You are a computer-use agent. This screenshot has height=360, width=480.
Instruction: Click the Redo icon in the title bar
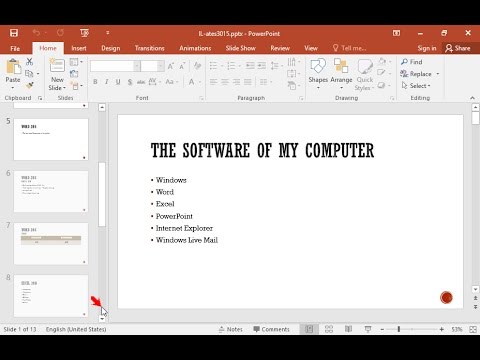[60, 33]
